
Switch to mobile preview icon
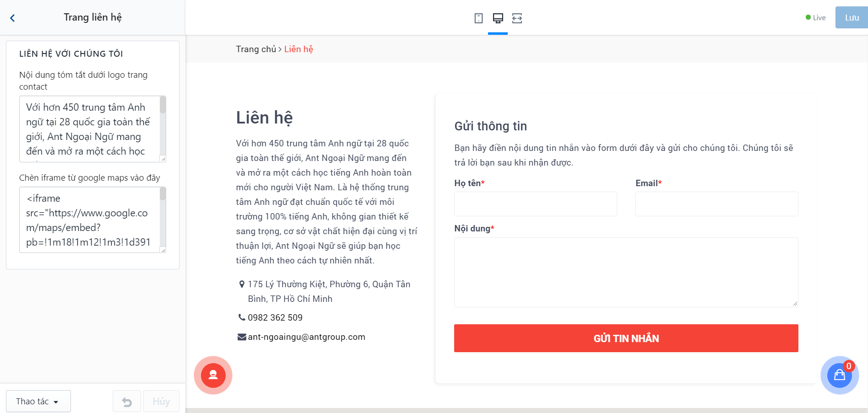tap(478, 18)
